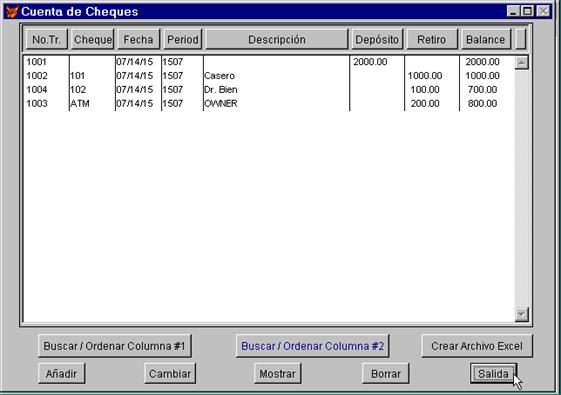Click Crear Archivo Excel button
561x395 pixels.
coord(477,346)
